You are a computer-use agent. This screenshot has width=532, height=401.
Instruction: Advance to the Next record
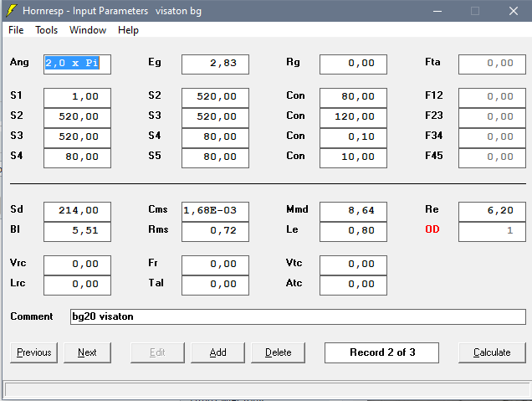click(x=87, y=352)
